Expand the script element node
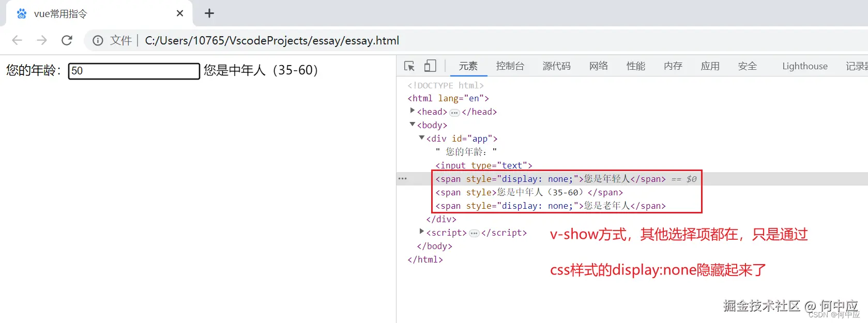 pyautogui.click(x=421, y=232)
